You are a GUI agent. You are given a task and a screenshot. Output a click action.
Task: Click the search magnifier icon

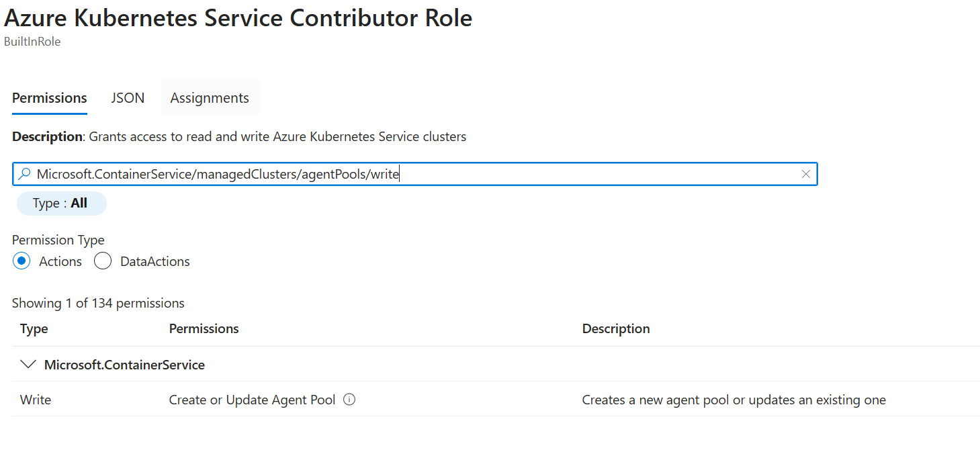(24, 175)
